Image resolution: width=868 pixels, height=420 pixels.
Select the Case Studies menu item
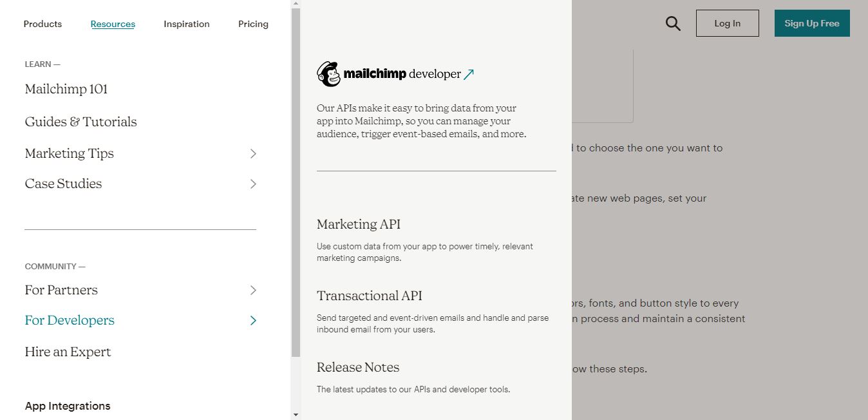[63, 184]
